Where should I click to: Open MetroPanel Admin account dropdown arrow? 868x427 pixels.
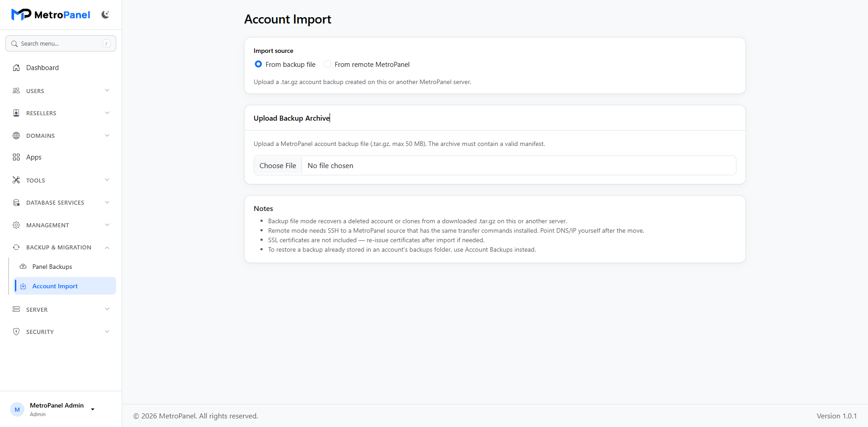(93, 409)
